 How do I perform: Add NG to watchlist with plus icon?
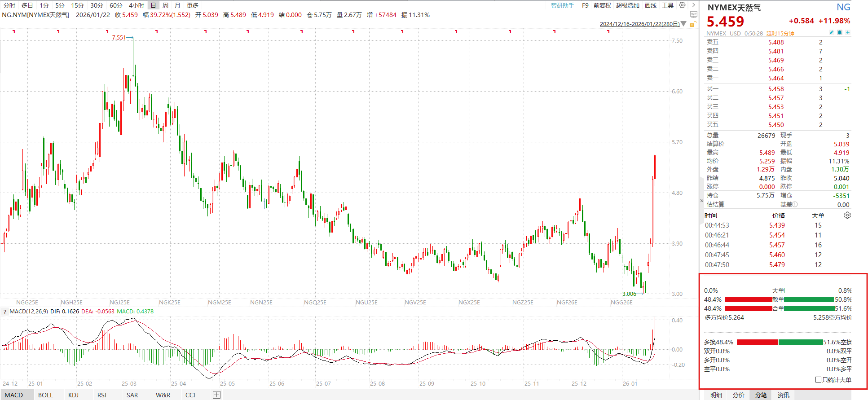[848, 33]
